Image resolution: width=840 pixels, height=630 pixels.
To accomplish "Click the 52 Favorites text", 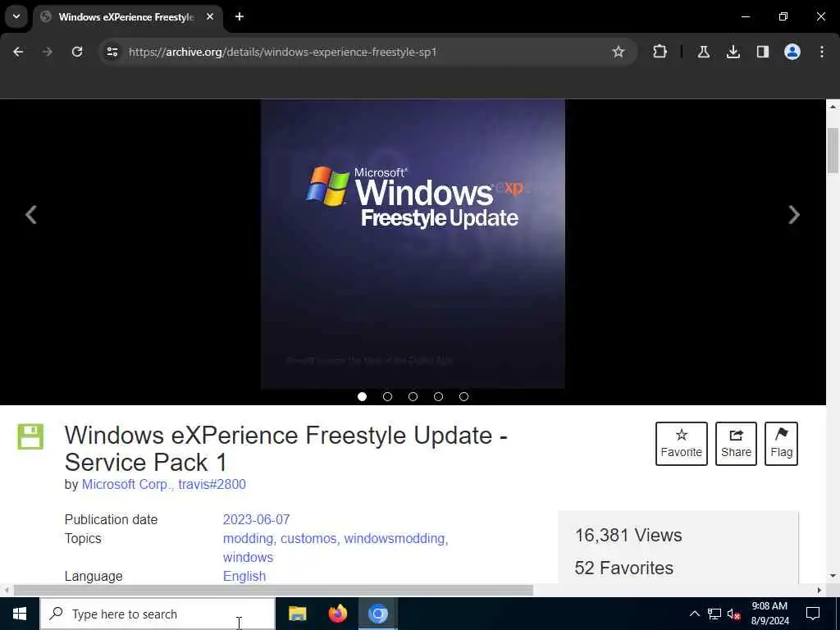I will [624, 568].
